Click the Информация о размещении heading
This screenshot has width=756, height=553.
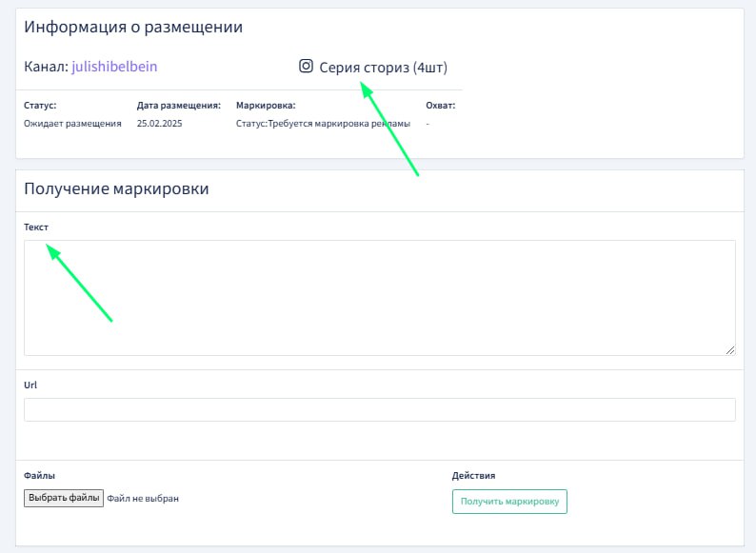[133, 27]
